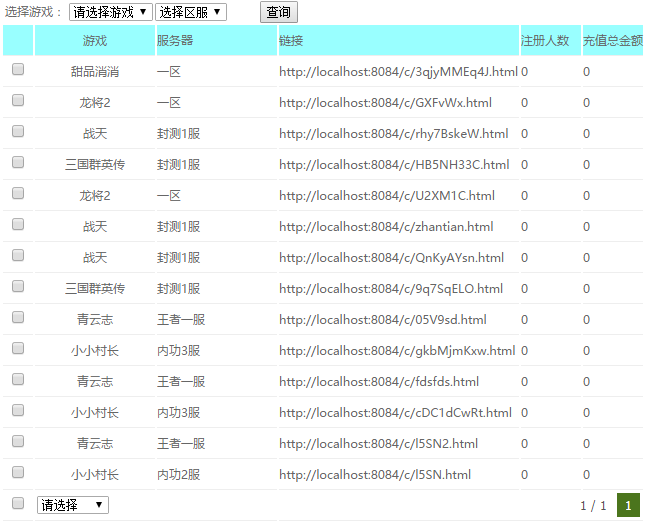This screenshot has width=646, height=524.
Task: Open the 请选择游戏 game dropdown
Action: [110, 12]
